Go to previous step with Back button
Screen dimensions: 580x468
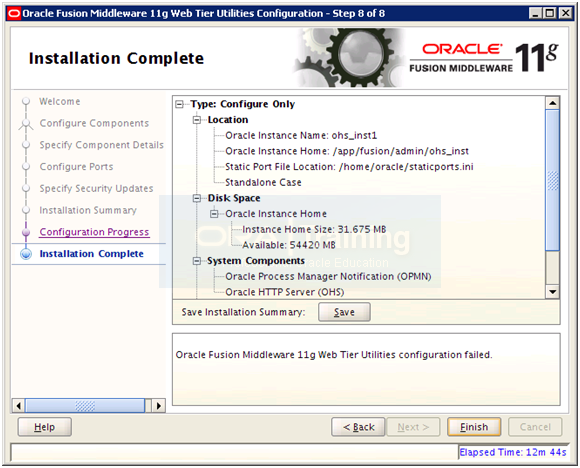[358, 427]
